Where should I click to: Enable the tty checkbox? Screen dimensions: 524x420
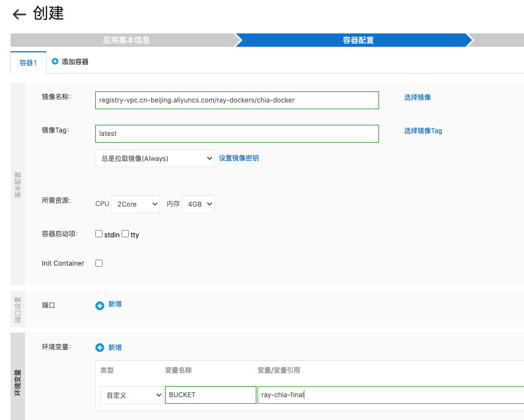click(125, 234)
